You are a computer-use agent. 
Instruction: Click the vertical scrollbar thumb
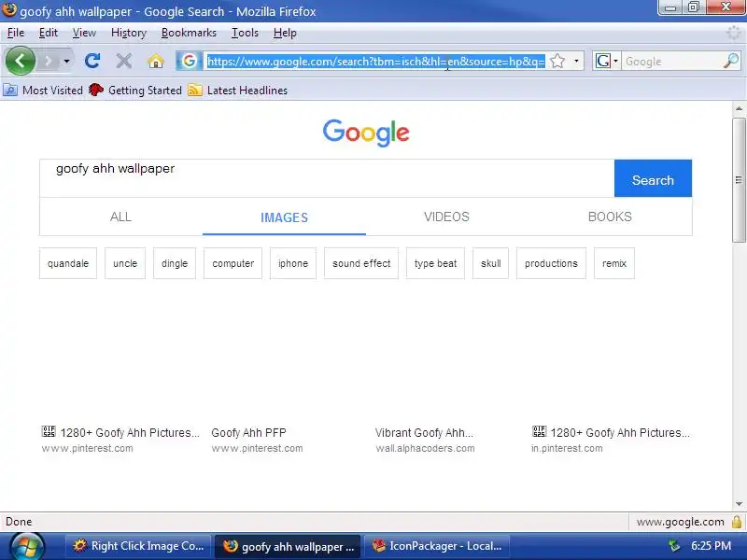tap(739, 180)
